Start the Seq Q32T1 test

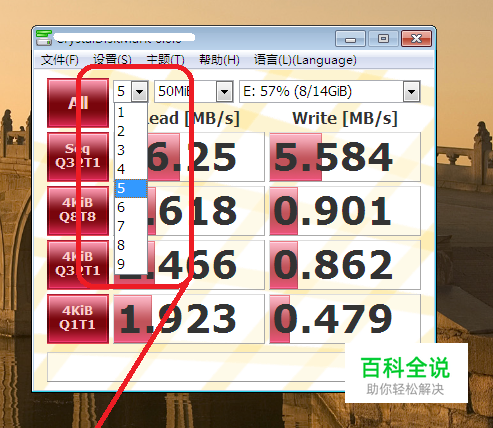78,157
